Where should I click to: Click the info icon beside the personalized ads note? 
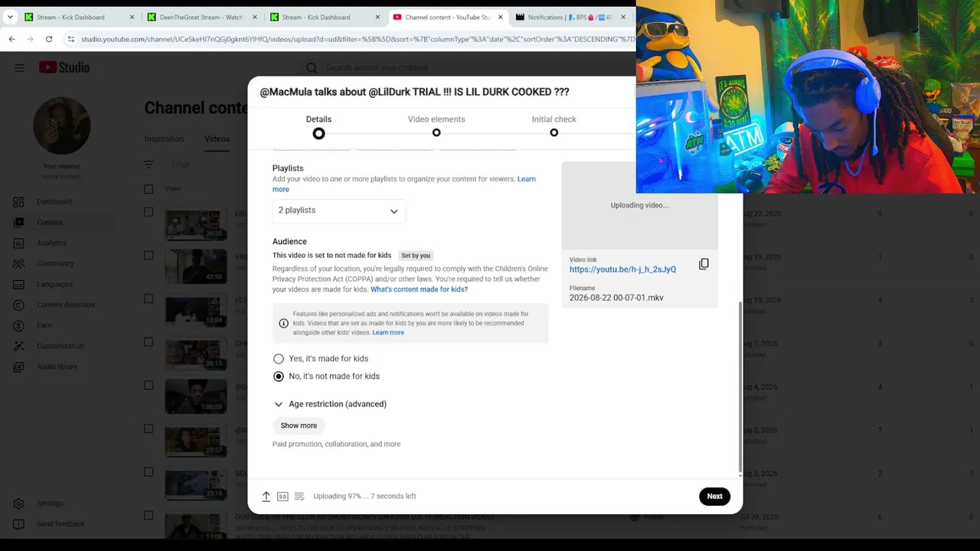coord(283,324)
